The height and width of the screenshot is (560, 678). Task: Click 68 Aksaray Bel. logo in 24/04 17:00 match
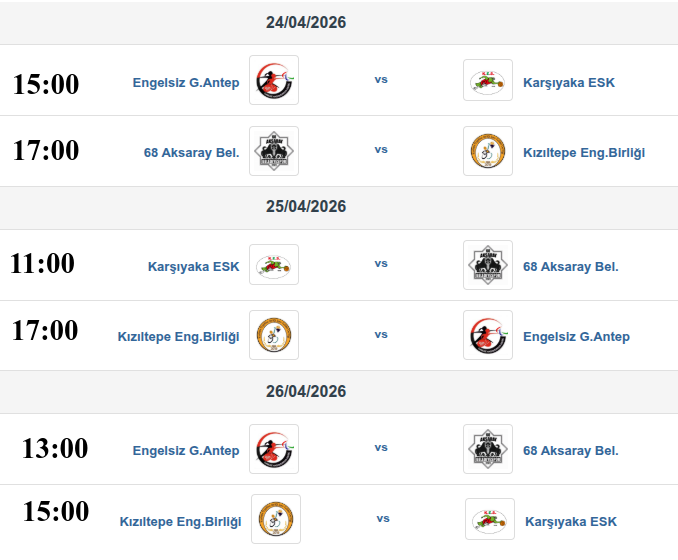pyautogui.click(x=273, y=151)
